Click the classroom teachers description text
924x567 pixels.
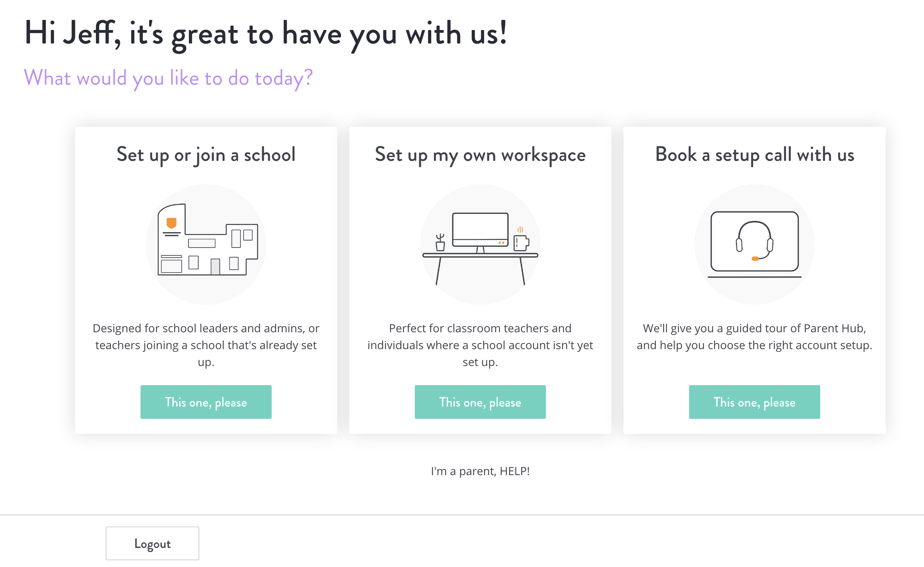click(x=480, y=345)
